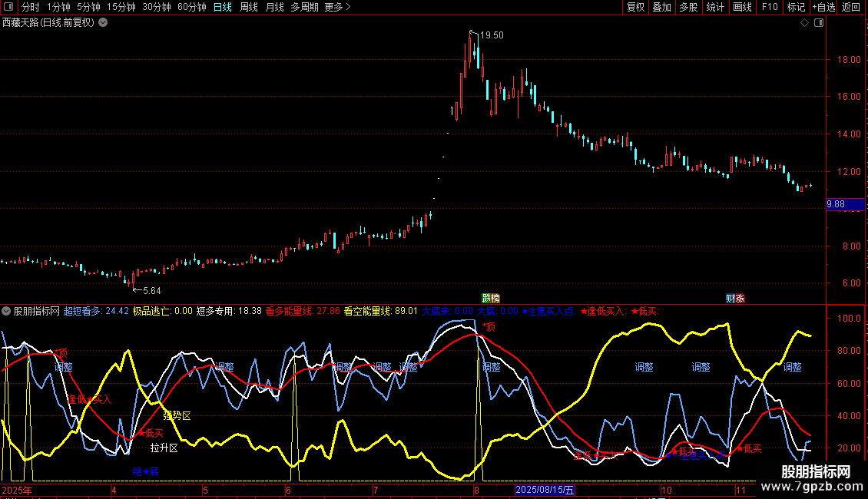Click the 标记 mark button
The image size is (868, 499).
796,7
